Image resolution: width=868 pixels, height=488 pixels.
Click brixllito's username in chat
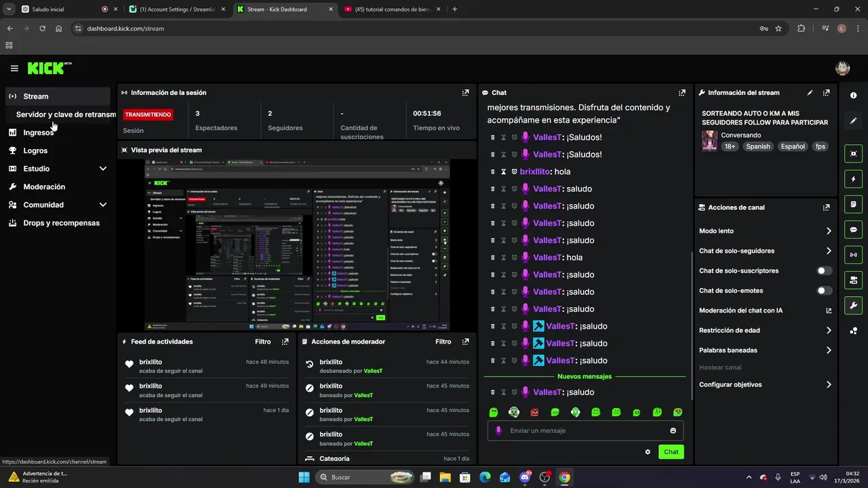coord(536,171)
